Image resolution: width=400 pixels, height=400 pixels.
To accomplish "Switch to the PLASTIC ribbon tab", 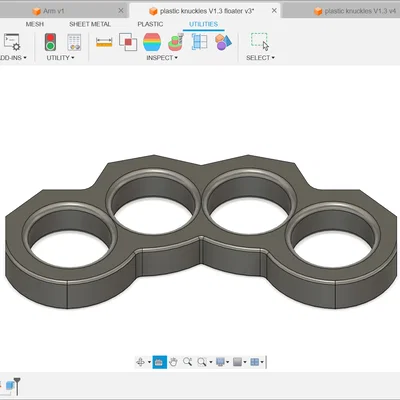I will tap(150, 24).
